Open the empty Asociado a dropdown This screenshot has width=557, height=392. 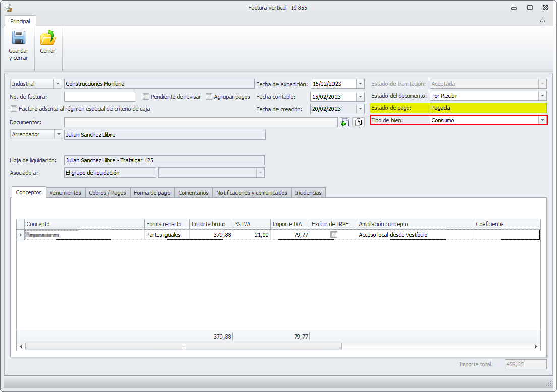click(260, 173)
